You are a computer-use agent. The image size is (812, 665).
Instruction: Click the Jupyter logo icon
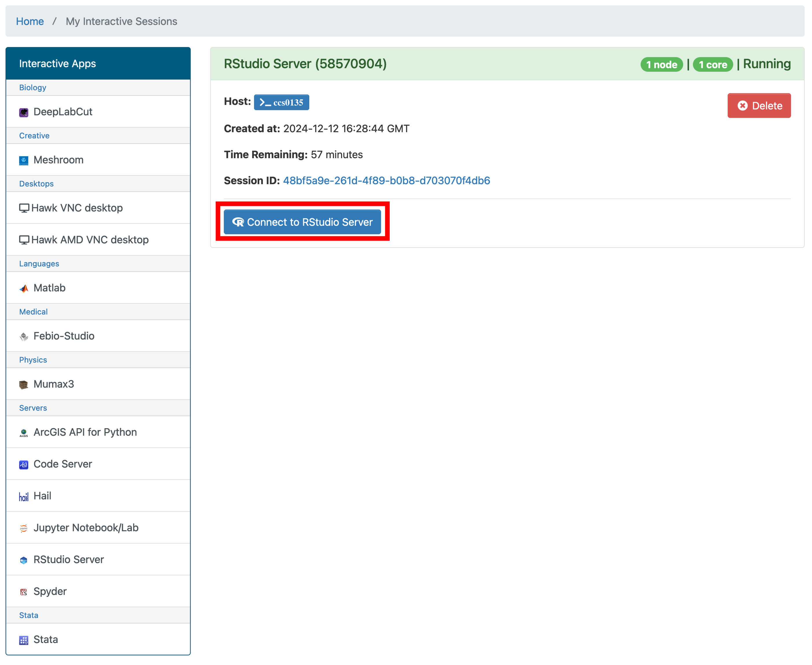(x=24, y=528)
